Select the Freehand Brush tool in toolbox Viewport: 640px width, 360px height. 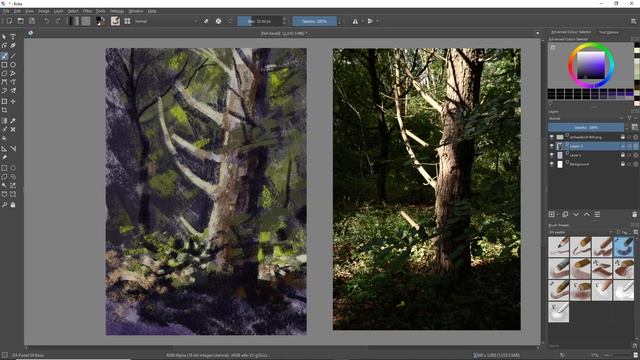click(x=4, y=56)
